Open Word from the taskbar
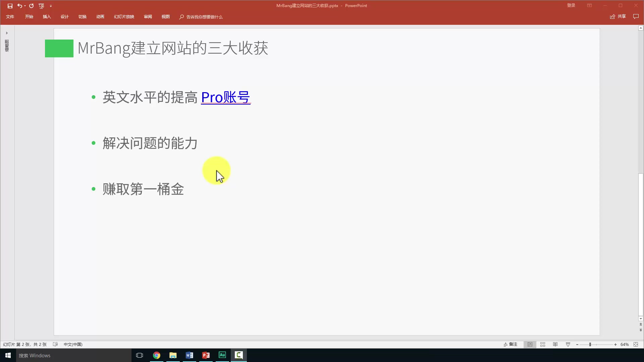 [x=189, y=355]
